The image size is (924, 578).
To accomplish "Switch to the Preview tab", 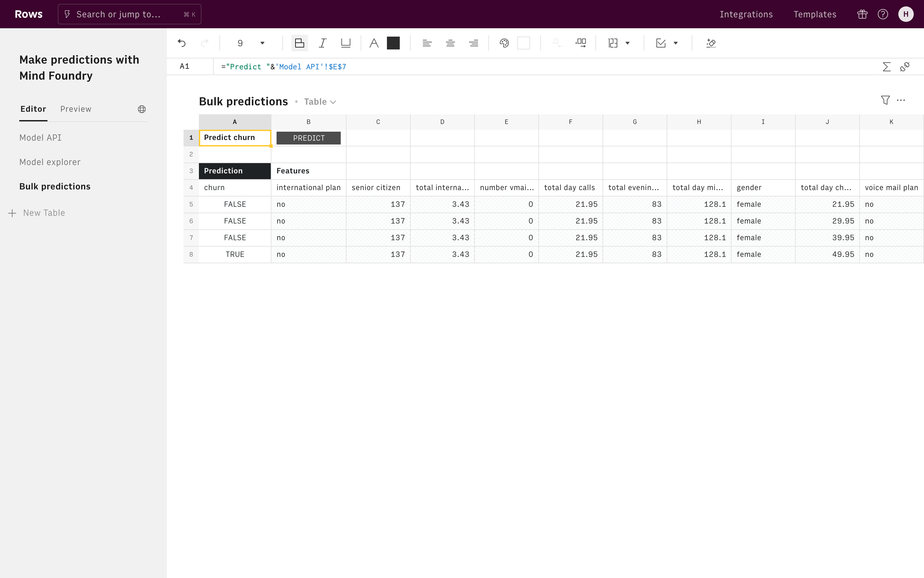I will point(76,109).
